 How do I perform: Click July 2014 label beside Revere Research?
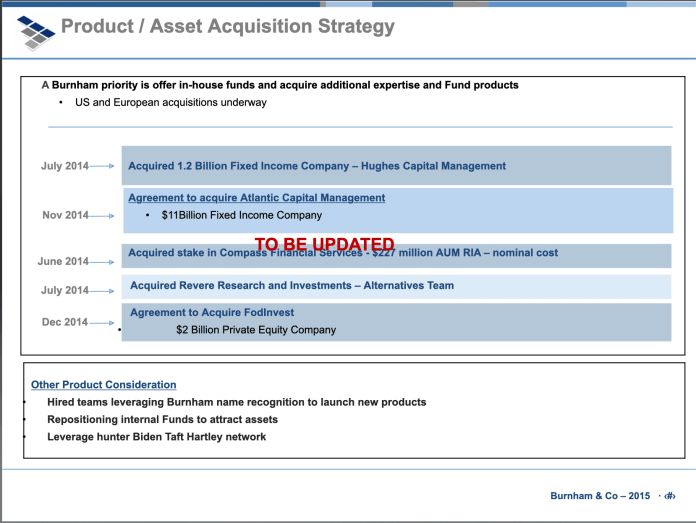point(65,290)
